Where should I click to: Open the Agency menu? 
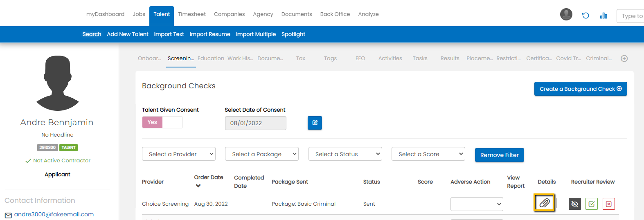[263, 14]
